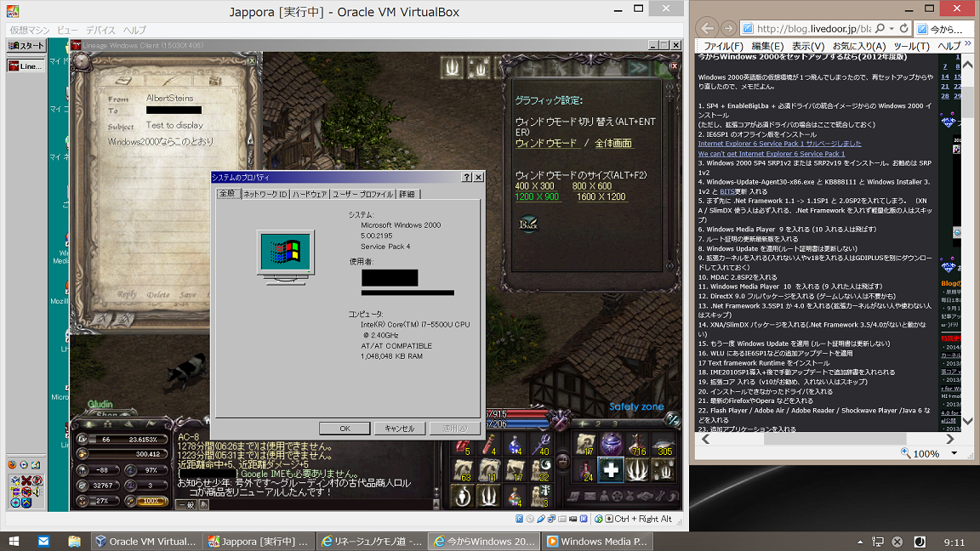The height and width of the screenshot is (551, 980).
Task: Open the quest scroll icon in game menu
Action: (x=574, y=496)
